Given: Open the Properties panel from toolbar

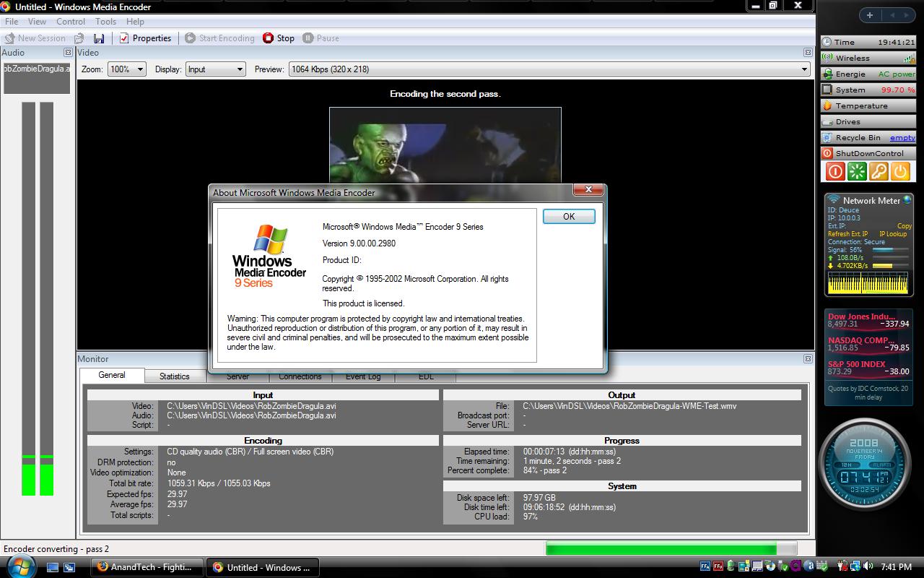Looking at the screenshot, I should click(x=145, y=38).
